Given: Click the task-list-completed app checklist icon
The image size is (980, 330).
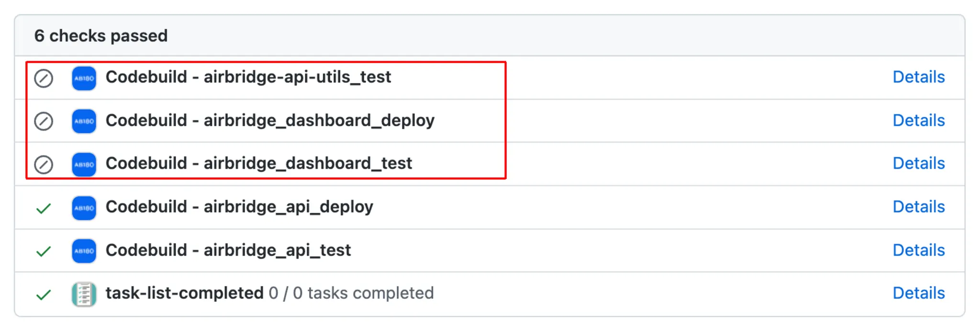Looking at the screenshot, I should coord(84,294).
